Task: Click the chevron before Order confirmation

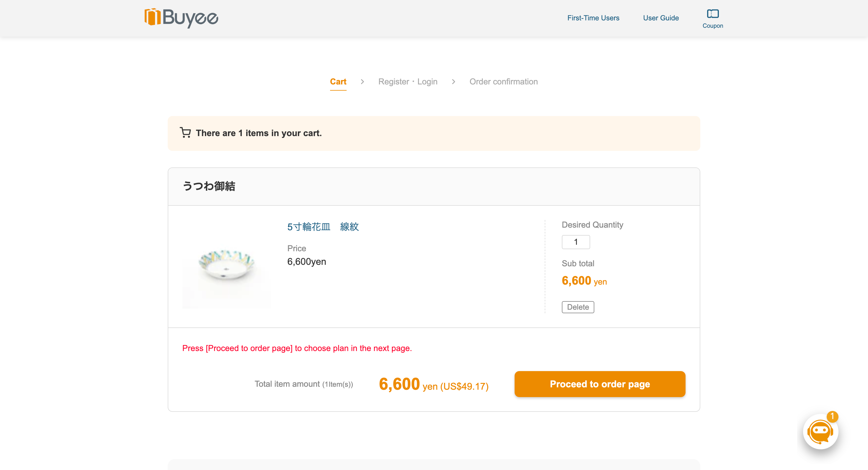Action: [x=453, y=81]
